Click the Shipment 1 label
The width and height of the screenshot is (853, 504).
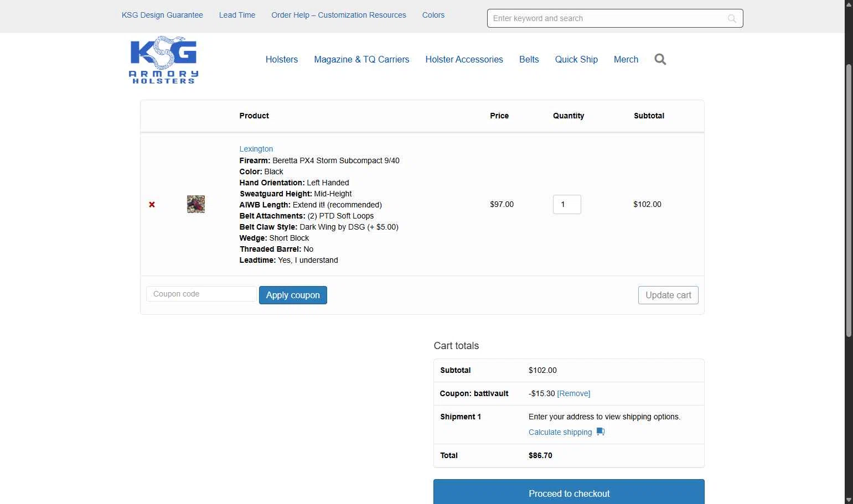[x=461, y=417]
